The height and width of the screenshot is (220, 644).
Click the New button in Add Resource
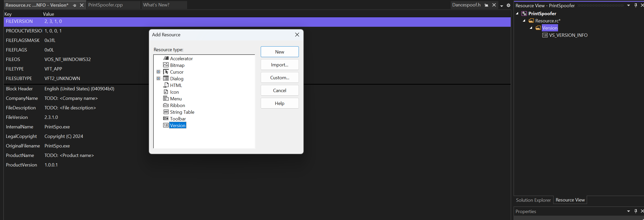click(280, 52)
